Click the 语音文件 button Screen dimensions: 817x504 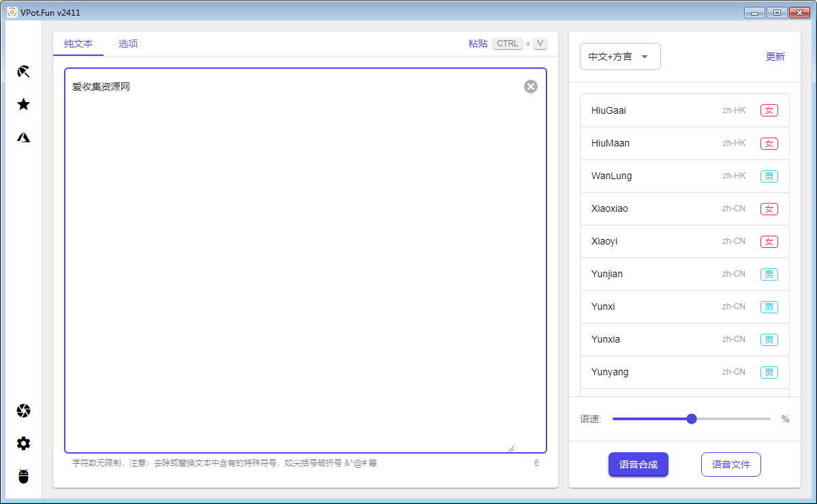click(731, 464)
